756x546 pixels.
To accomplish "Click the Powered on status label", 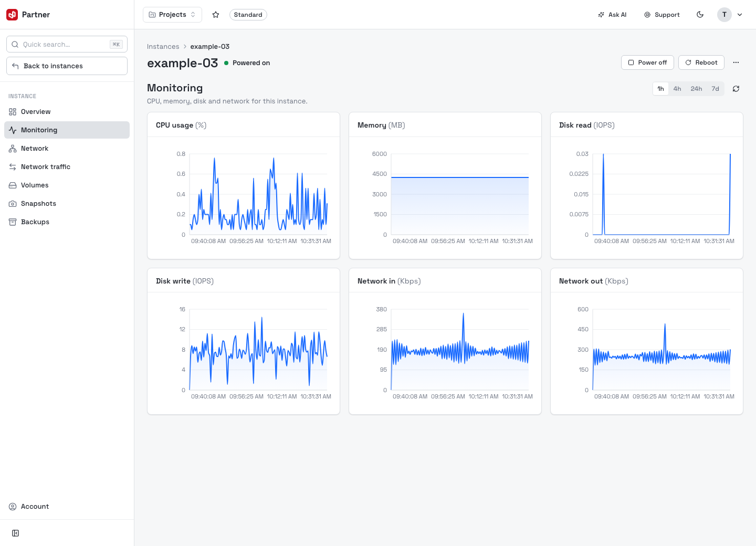I will click(251, 63).
